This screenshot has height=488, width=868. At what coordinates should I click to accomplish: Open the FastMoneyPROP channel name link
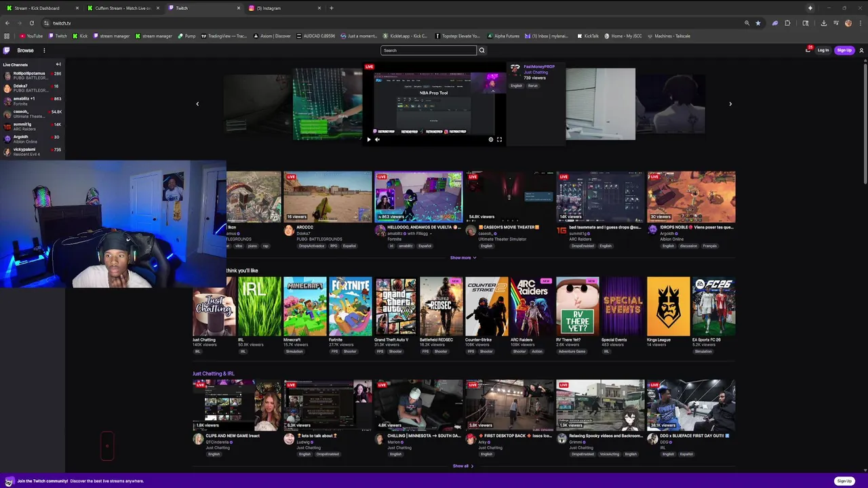click(539, 67)
